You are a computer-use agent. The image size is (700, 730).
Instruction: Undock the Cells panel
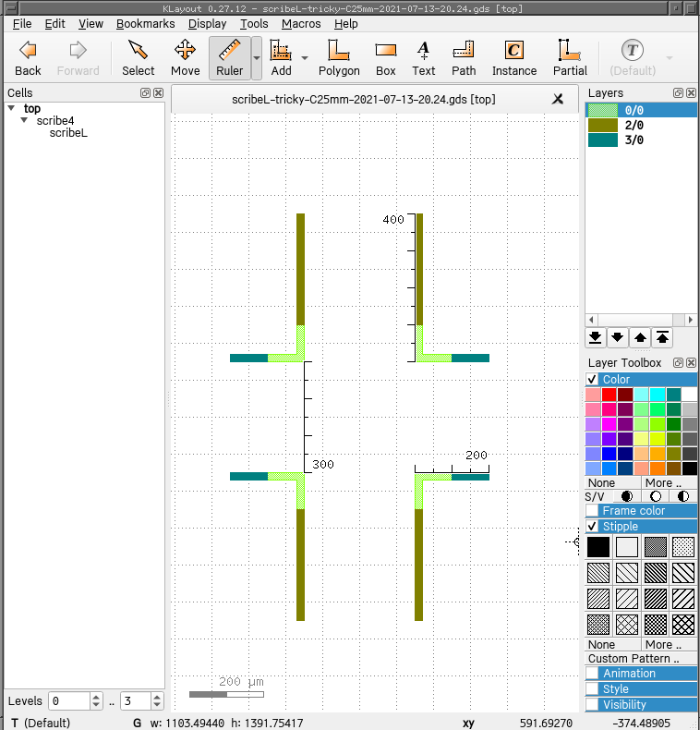click(145, 92)
